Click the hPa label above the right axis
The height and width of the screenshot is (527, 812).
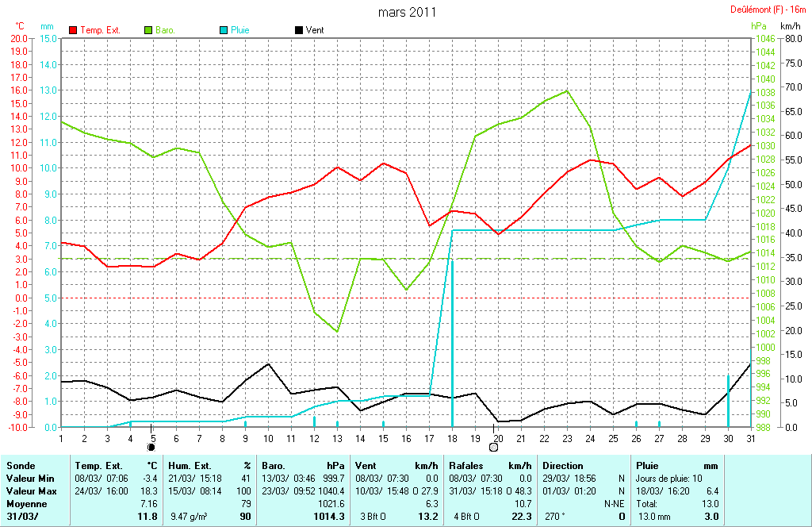click(x=758, y=26)
